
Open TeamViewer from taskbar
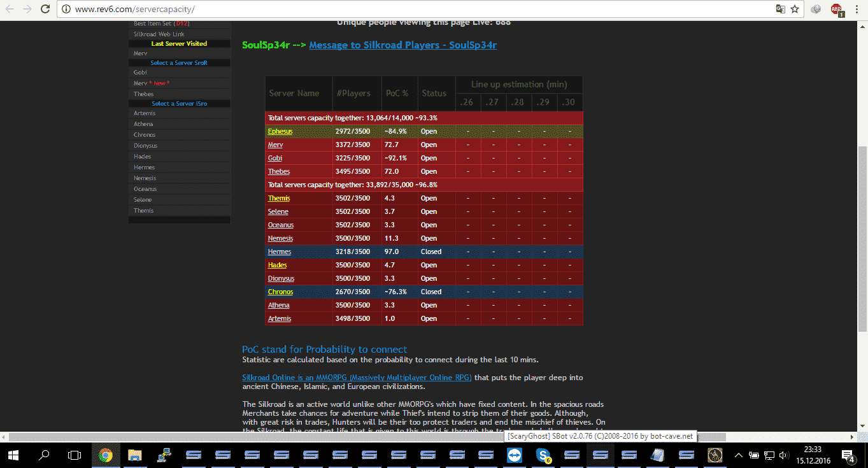pos(514,456)
